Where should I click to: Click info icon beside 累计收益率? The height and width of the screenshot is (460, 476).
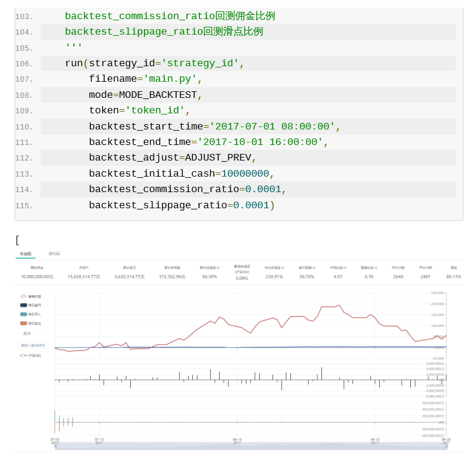[x=219, y=268]
